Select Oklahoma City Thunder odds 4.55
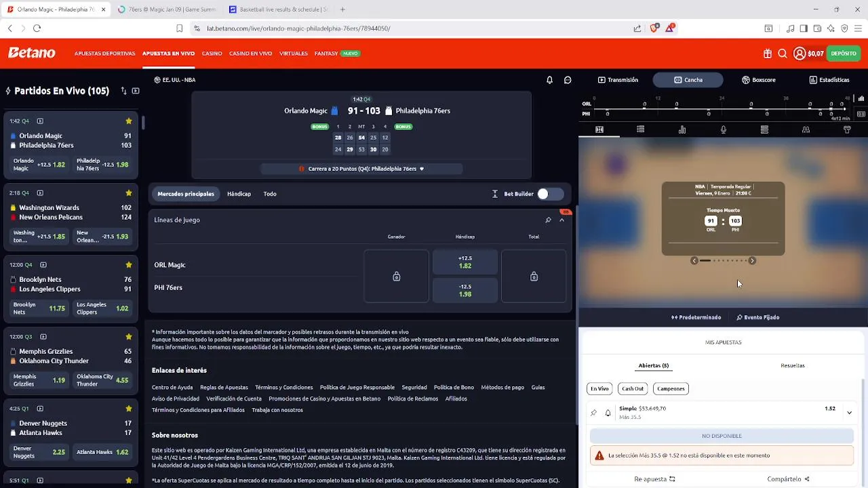Image resolution: width=868 pixels, height=488 pixels. pyautogui.click(x=102, y=380)
